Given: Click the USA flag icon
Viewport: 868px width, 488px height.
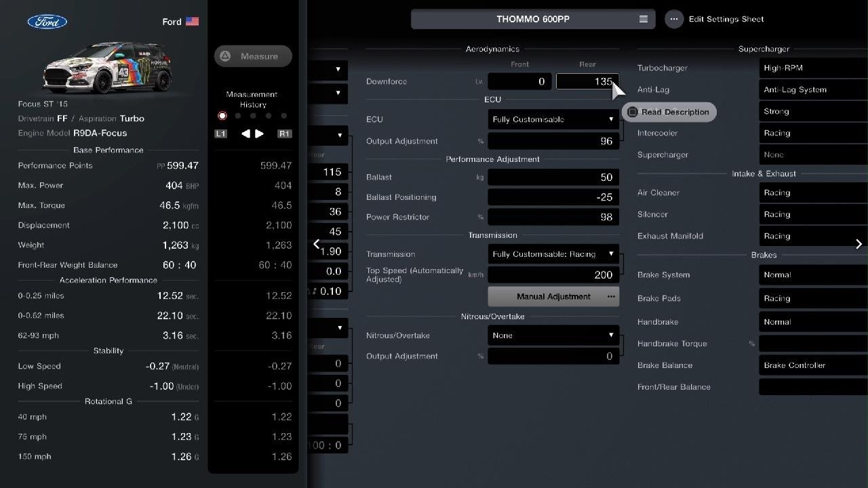Looking at the screenshot, I should pyautogui.click(x=193, y=22).
